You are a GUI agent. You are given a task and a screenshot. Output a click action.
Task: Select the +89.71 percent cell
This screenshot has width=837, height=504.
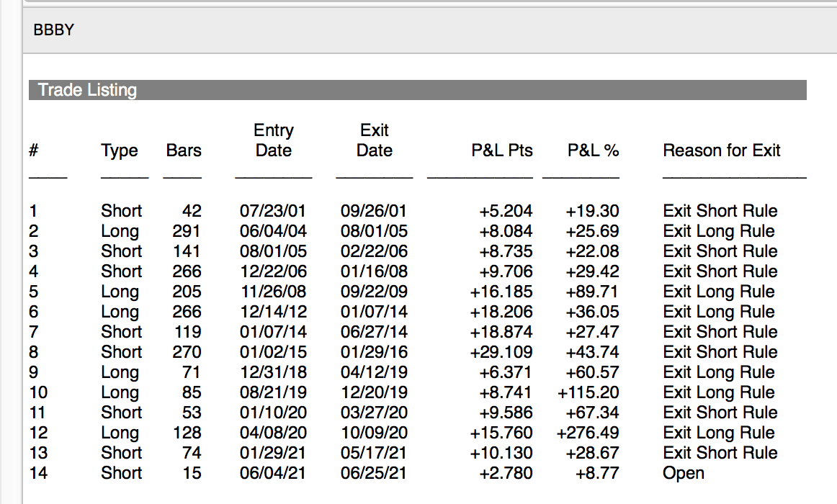tap(592, 292)
